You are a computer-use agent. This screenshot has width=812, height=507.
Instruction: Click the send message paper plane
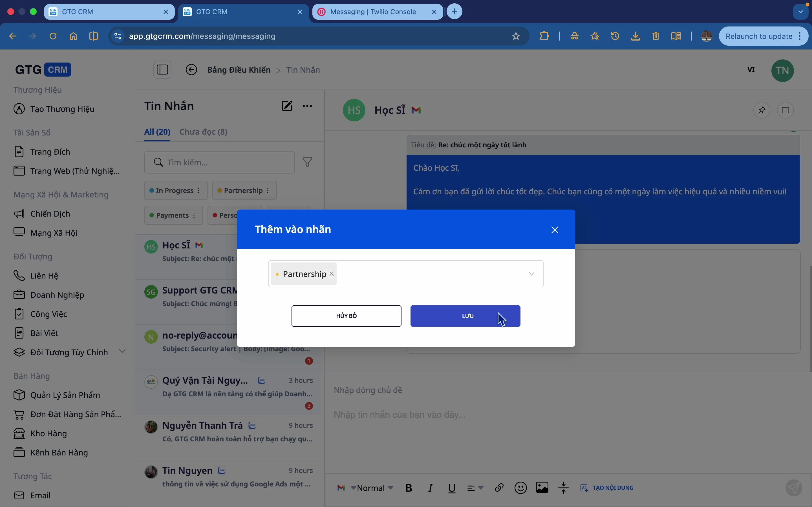(x=794, y=488)
